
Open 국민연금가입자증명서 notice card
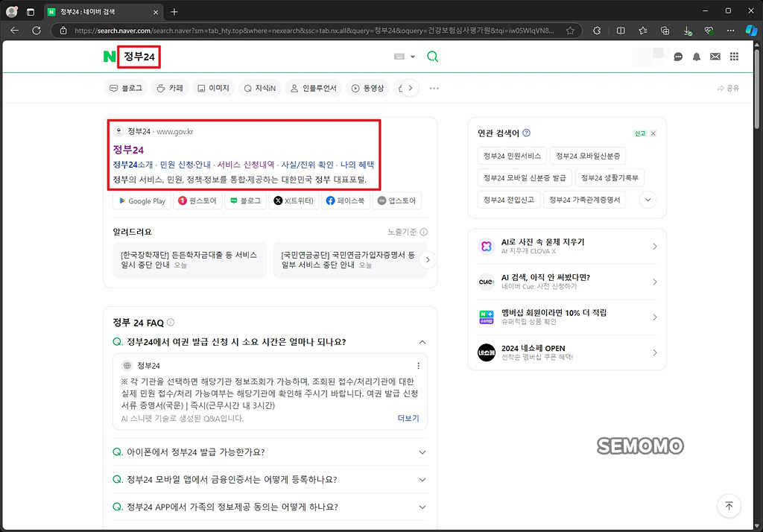pos(348,259)
